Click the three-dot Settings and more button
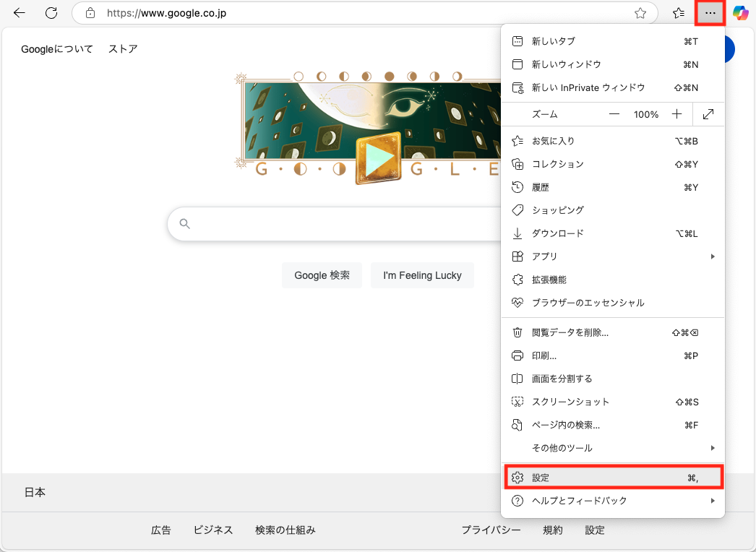 710,13
